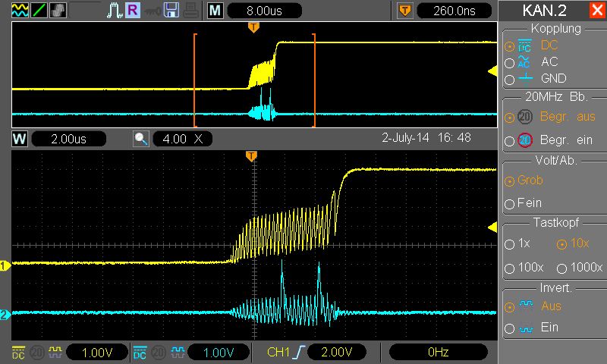Click the KAN.2 panel title
Viewport: 607px width, 364px height.
pos(544,11)
